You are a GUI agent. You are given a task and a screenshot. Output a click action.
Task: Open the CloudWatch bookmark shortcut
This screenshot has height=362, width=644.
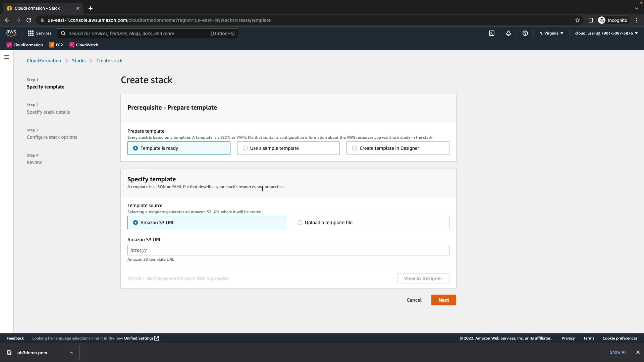coord(84,45)
